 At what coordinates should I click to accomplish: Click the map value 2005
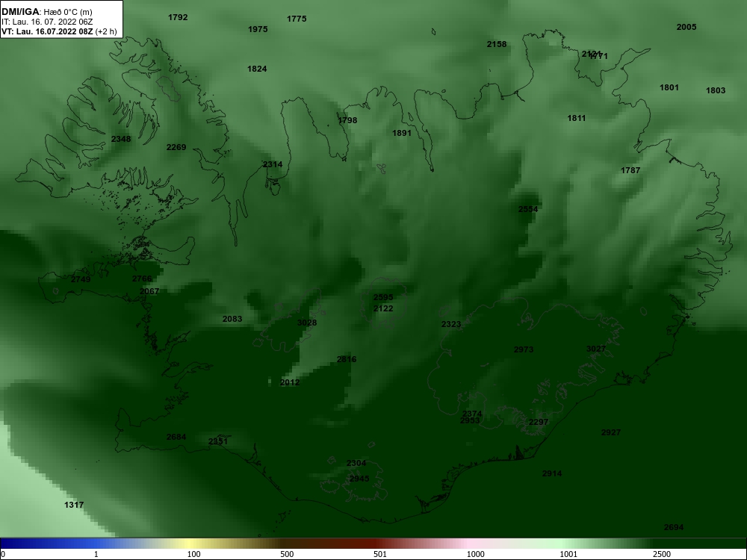[x=686, y=27]
